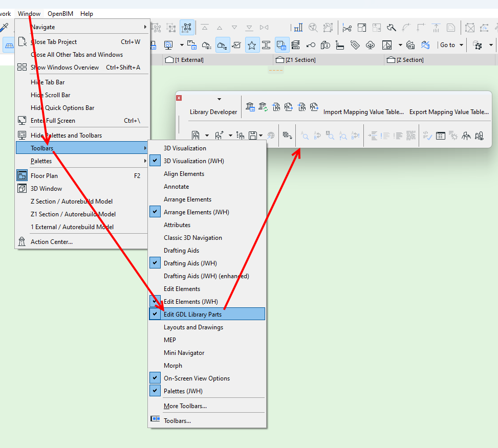Click the blue 3D cutting plane icon

click(426, 45)
